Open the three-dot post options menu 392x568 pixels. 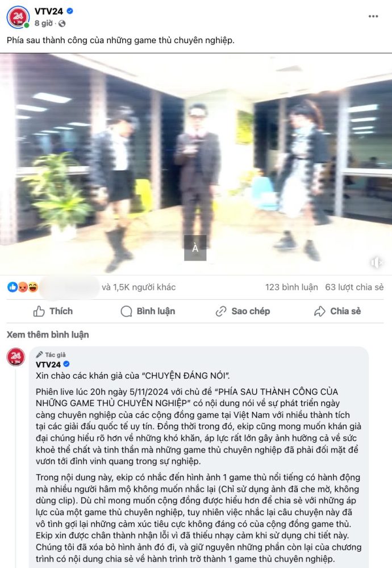coord(373,16)
